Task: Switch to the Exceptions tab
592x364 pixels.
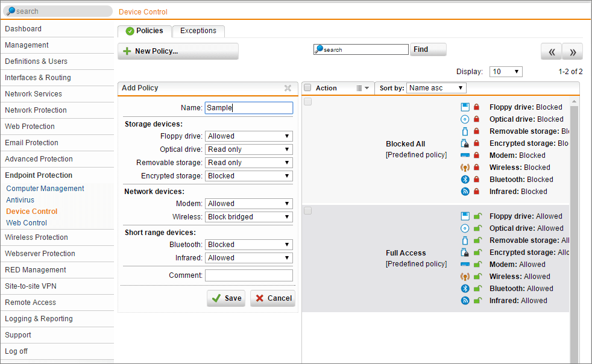Action: pyautogui.click(x=198, y=31)
